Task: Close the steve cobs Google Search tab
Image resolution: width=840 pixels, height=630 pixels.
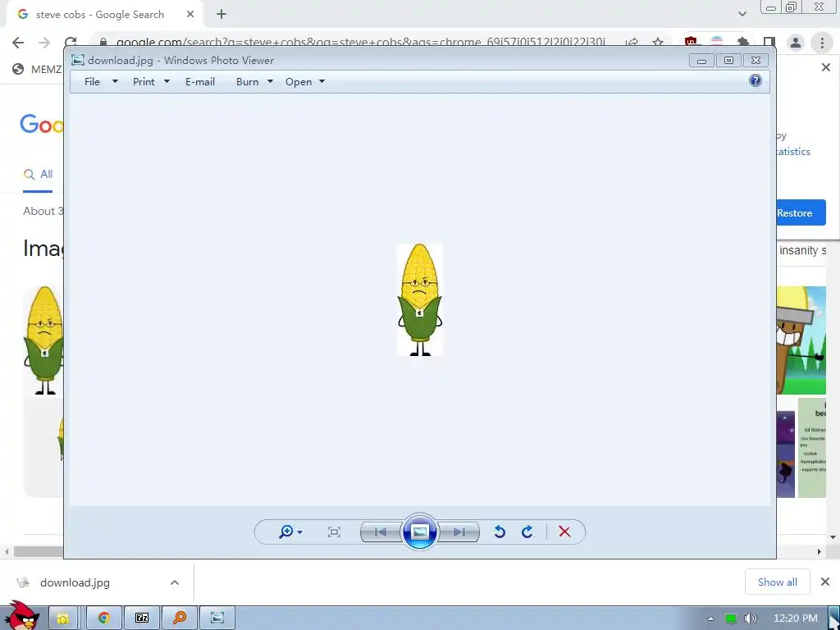Action: coord(190,15)
